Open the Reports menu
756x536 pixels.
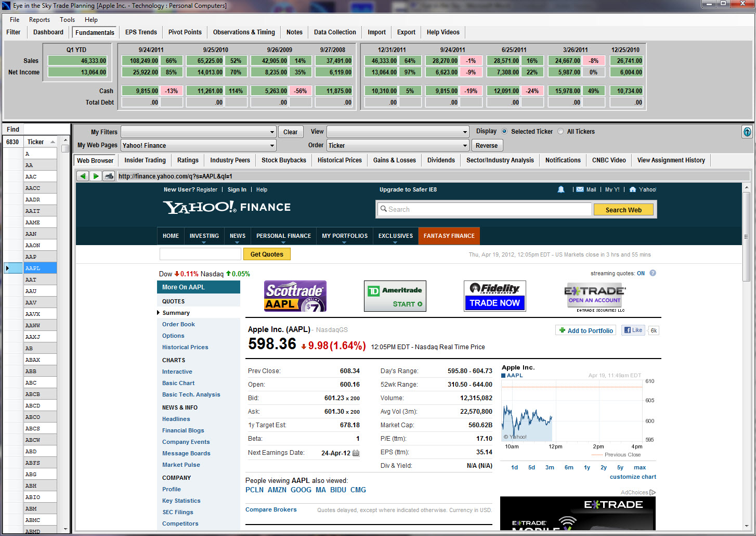(x=40, y=20)
